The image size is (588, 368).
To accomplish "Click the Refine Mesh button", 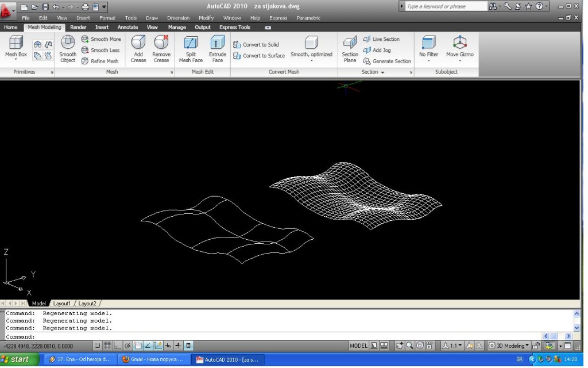I will pos(100,61).
